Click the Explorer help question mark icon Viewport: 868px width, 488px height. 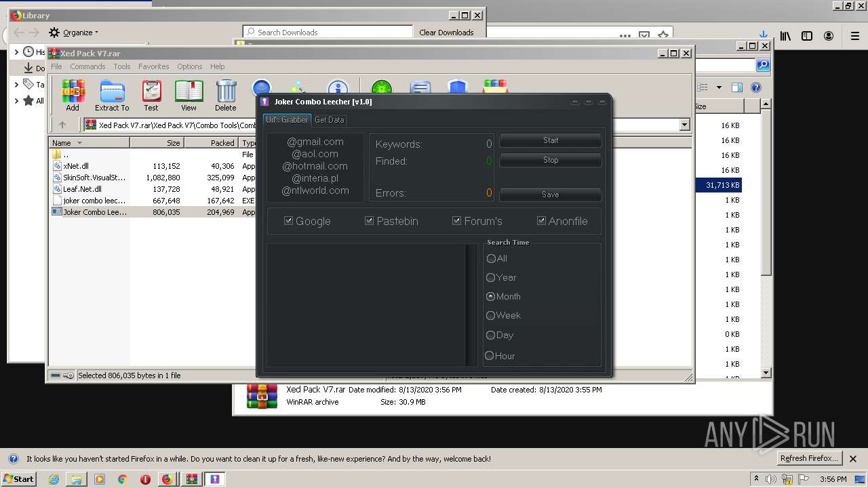point(756,87)
